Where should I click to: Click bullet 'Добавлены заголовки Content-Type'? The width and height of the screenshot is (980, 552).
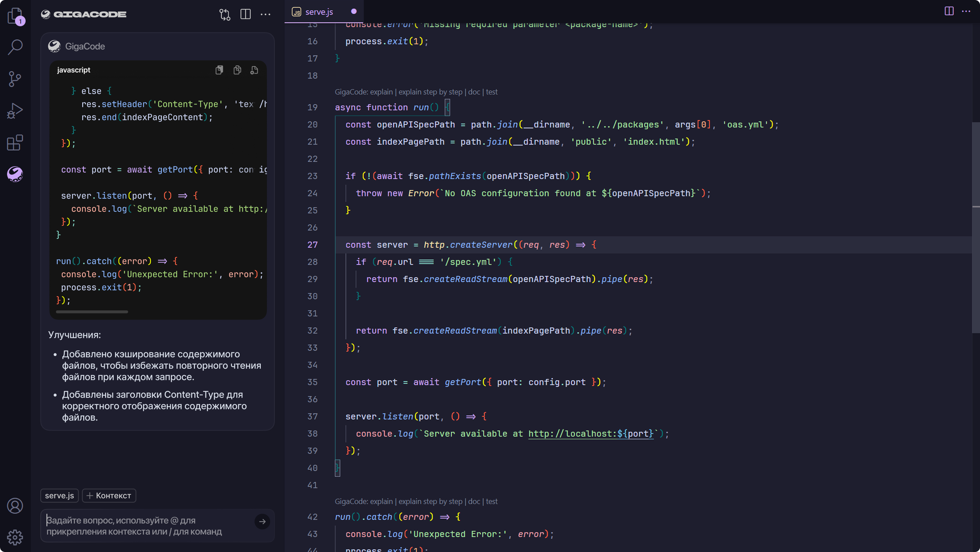(154, 406)
